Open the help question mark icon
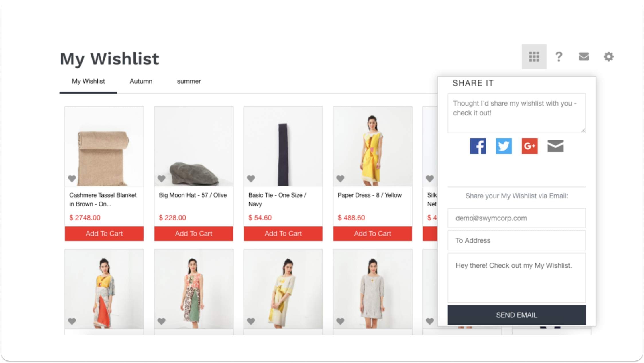The width and height of the screenshot is (644, 363). 559,56
